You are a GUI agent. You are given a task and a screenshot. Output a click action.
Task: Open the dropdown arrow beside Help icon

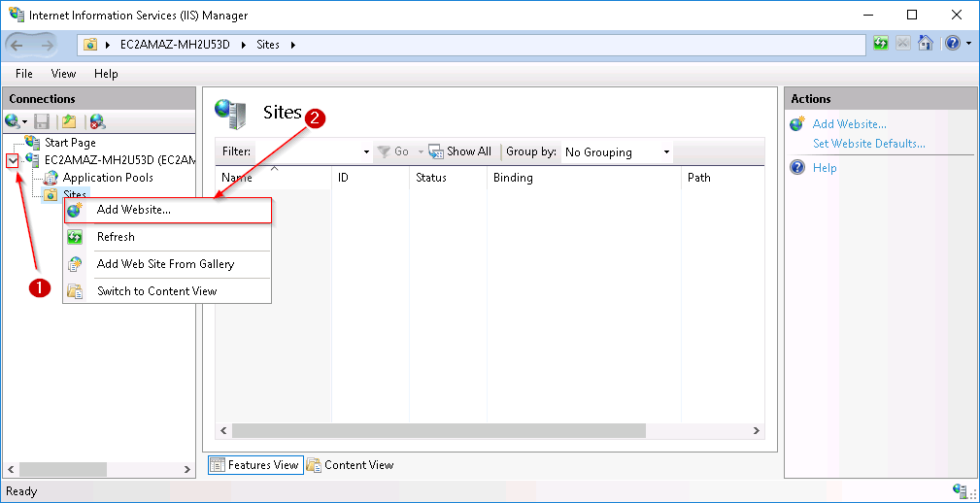[968, 45]
